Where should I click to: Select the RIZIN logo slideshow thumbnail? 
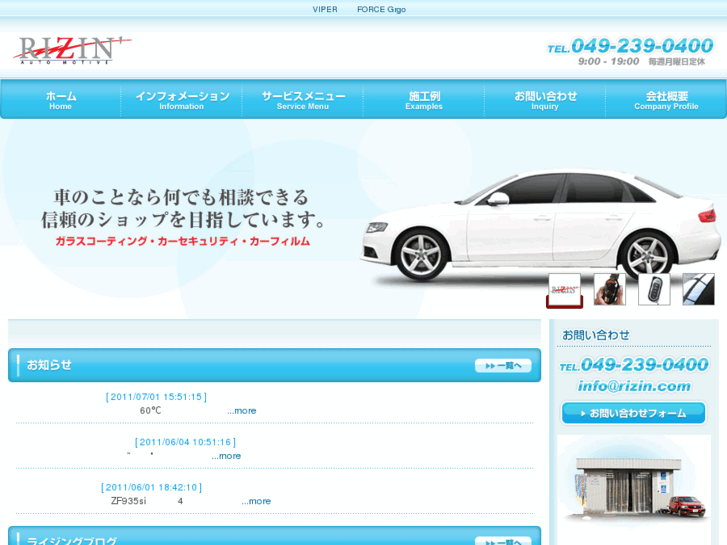tap(564, 291)
